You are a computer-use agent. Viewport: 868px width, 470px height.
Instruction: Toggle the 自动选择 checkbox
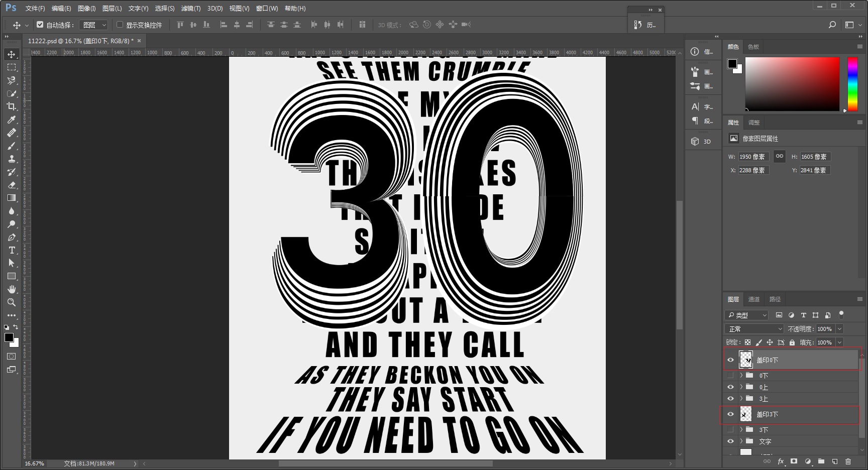pyautogui.click(x=40, y=24)
